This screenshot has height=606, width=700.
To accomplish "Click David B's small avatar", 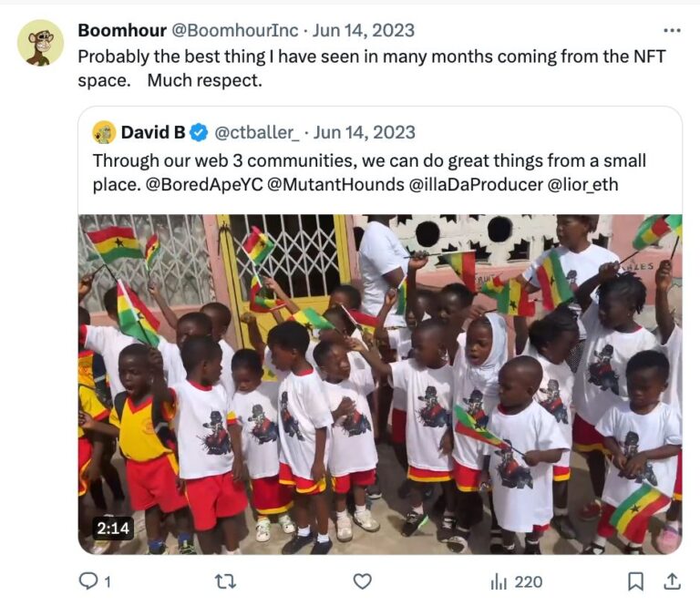I will 104,132.
